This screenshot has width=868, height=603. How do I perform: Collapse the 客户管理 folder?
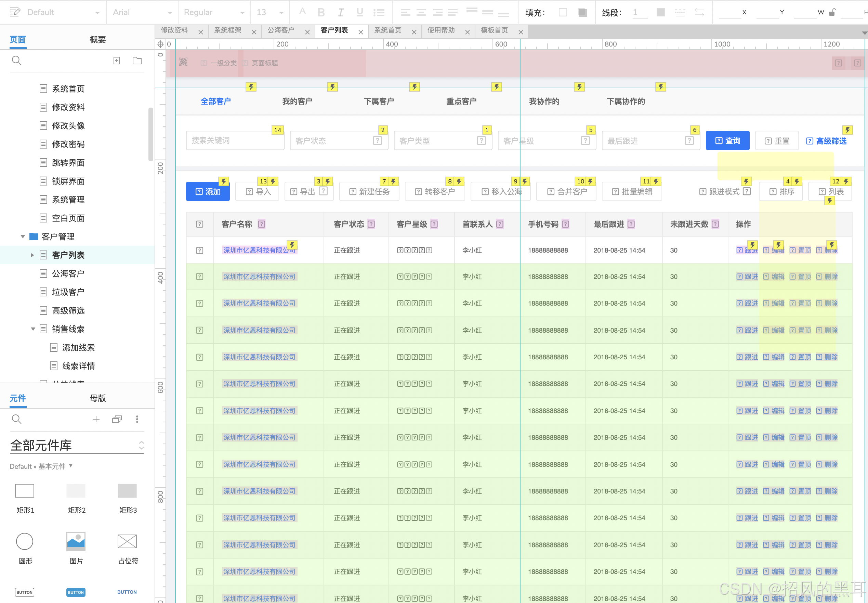click(23, 236)
